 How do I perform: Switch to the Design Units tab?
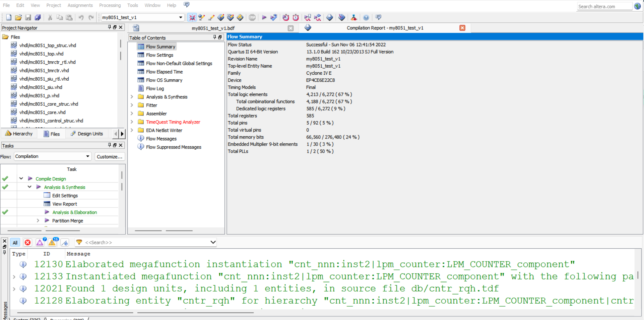pyautogui.click(x=87, y=134)
